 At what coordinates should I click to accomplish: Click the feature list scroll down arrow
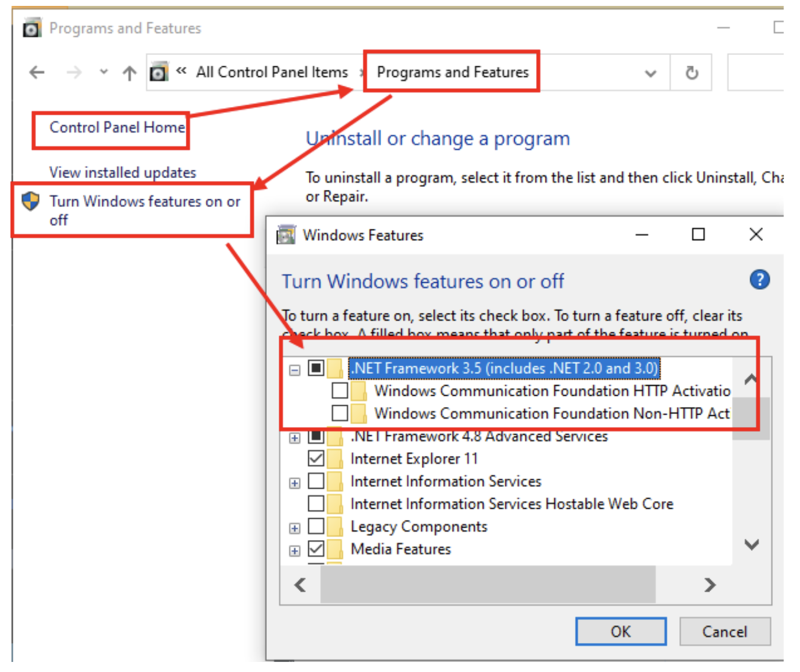(x=751, y=544)
